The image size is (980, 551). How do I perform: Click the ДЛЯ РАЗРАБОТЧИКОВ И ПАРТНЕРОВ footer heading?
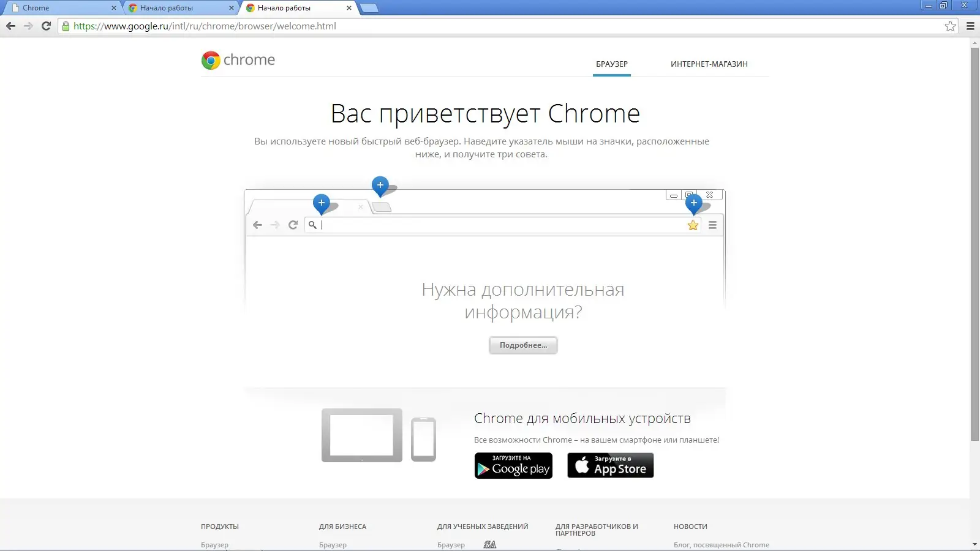(x=597, y=530)
